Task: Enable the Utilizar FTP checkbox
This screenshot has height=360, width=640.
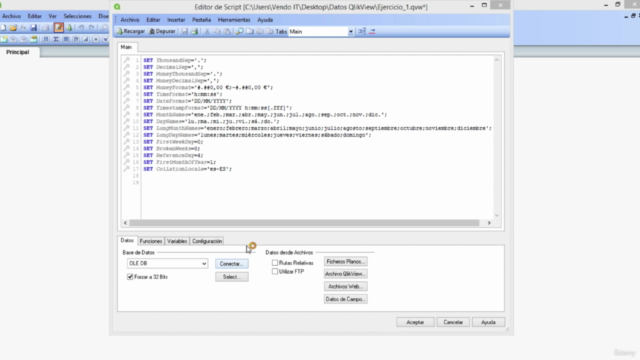Action: click(x=275, y=271)
